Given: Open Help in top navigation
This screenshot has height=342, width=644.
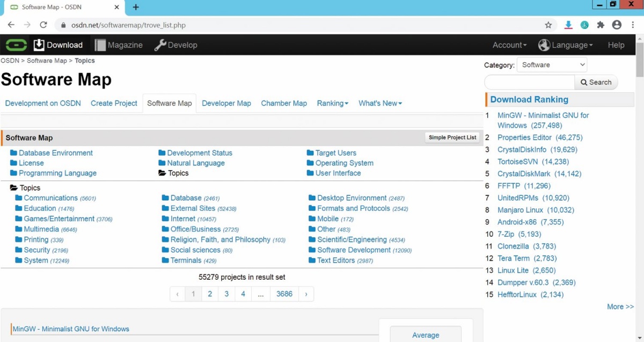Looking at the screenshot, I should pos(616,45).
